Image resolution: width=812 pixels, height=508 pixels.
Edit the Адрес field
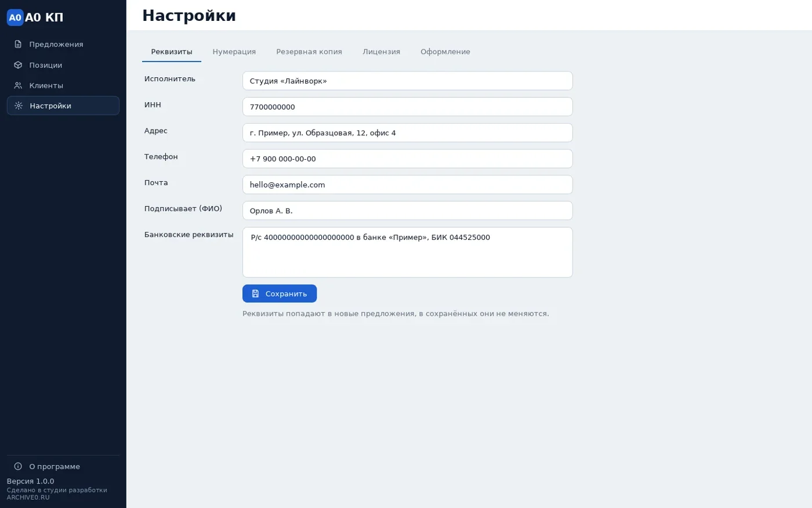(408, 133)
